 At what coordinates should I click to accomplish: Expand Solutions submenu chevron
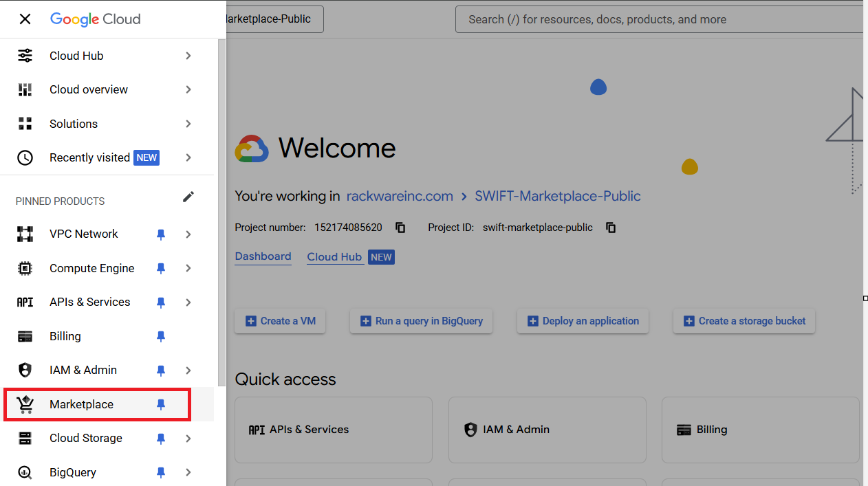188,124
